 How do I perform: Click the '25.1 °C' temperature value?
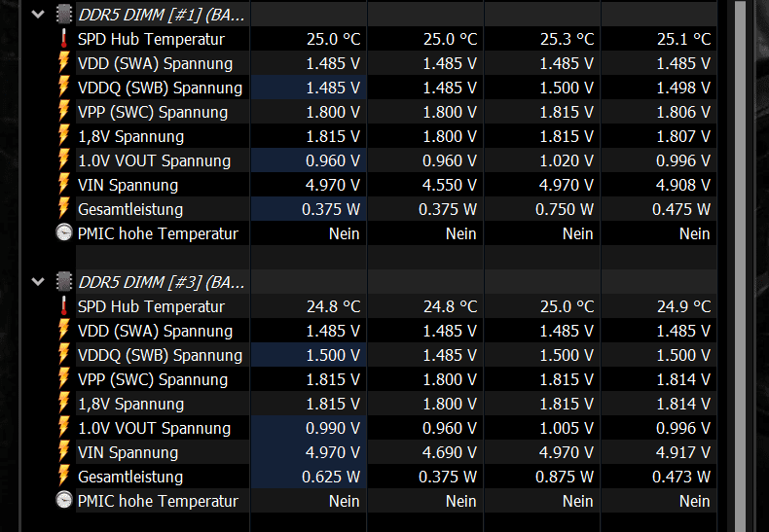pos(683,39)
